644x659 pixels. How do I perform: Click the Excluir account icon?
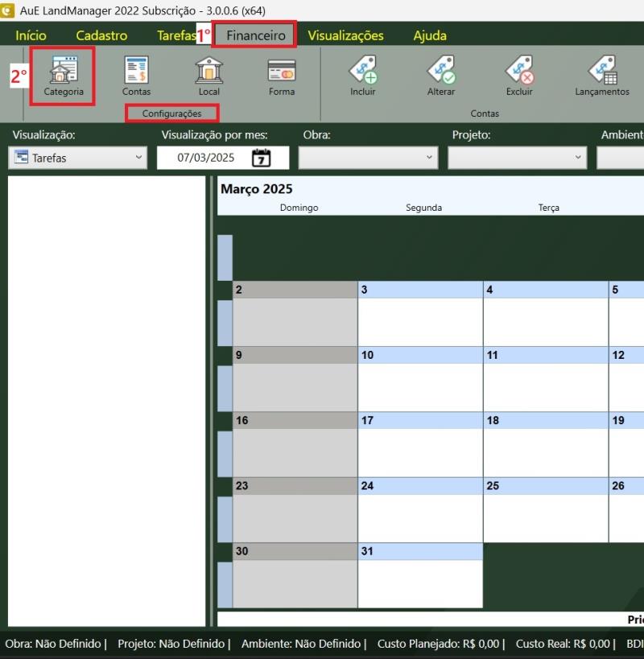tap(519, 72)
